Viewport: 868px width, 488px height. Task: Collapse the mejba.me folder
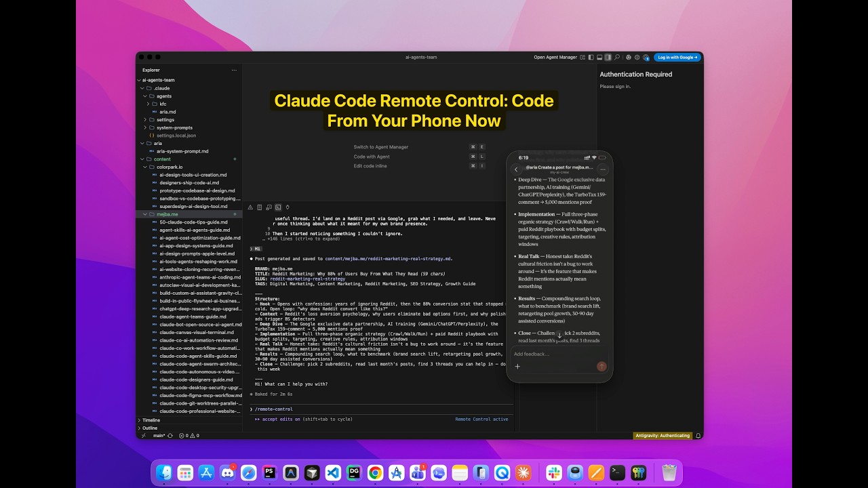(x=145, y=214)
